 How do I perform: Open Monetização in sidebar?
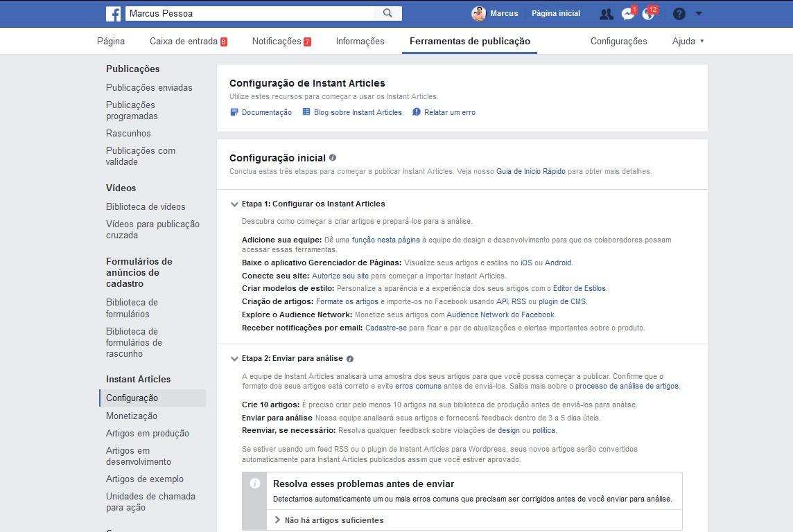pyautogui.click(x=132, y=416)
